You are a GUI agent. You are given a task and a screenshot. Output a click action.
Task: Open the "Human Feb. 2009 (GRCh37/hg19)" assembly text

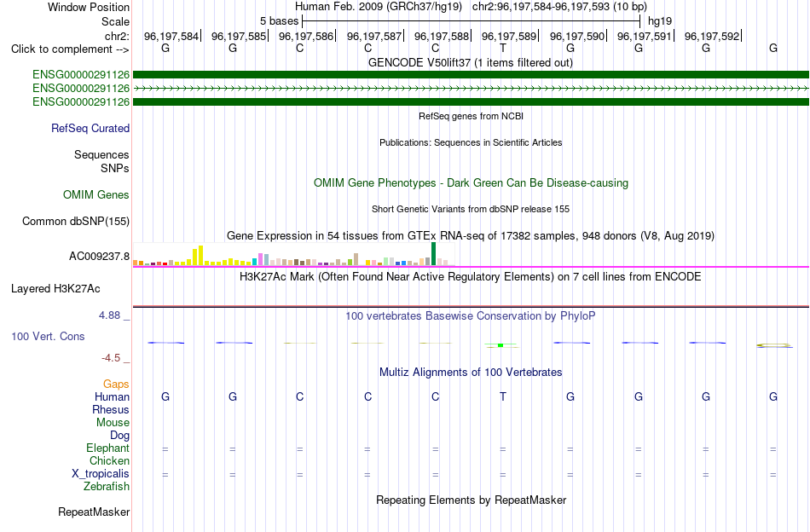tap(379, 7)
